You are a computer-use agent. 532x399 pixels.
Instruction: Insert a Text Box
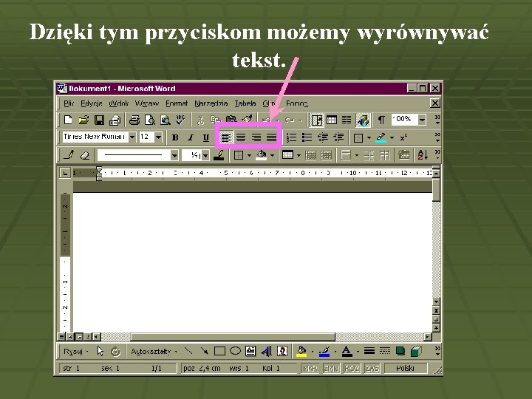[x=250, y=351]
